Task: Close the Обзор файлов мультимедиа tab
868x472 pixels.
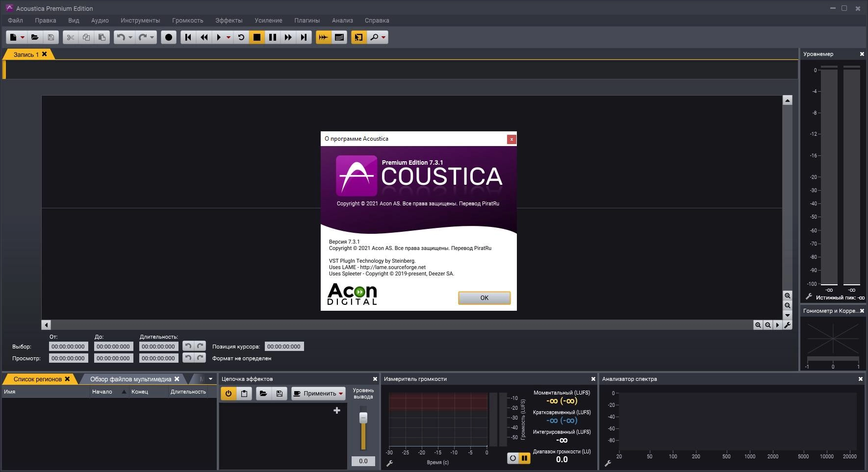Action: point(177,379)
